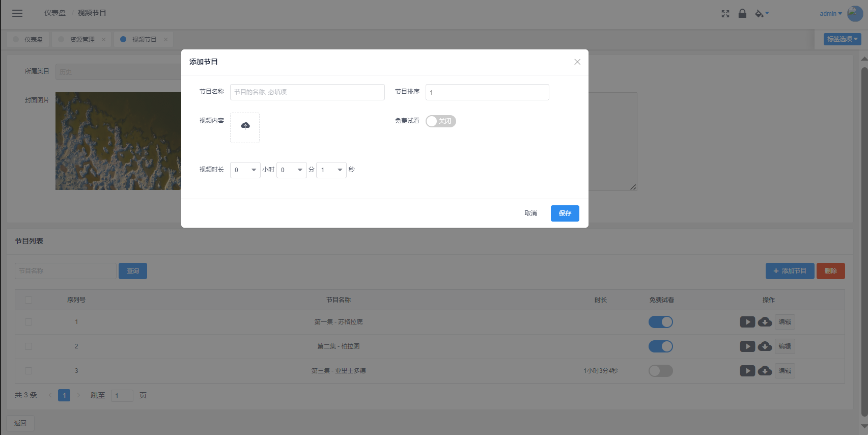This screenshot has width=868, height=435.
Task: Click the red 删除 button
Action: point(831,271)
